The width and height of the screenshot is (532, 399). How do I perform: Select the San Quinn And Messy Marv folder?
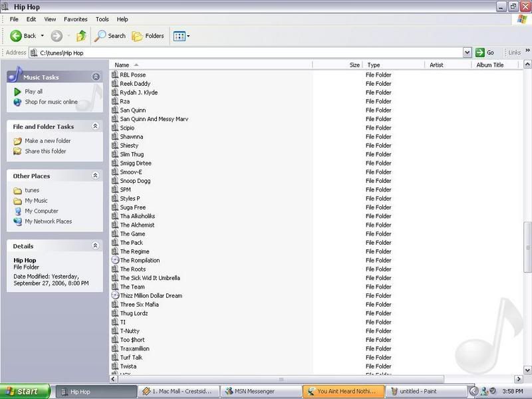coord(154,119)
